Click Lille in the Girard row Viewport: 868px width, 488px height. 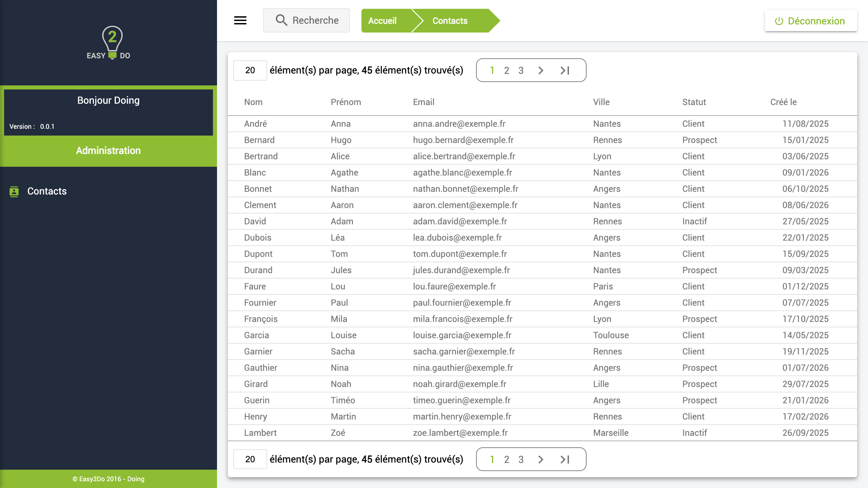[x=601, y=384]
